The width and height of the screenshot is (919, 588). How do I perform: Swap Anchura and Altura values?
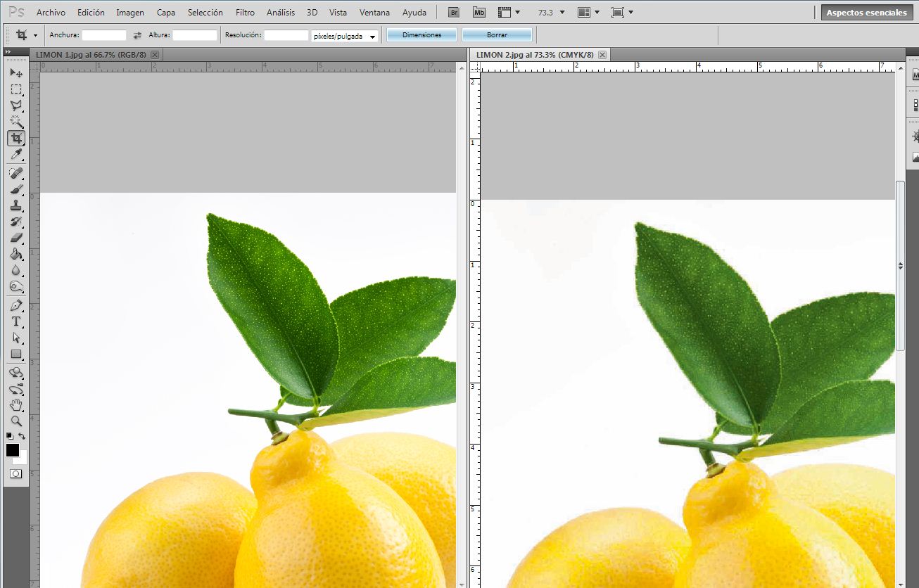(x=137, y=35)
